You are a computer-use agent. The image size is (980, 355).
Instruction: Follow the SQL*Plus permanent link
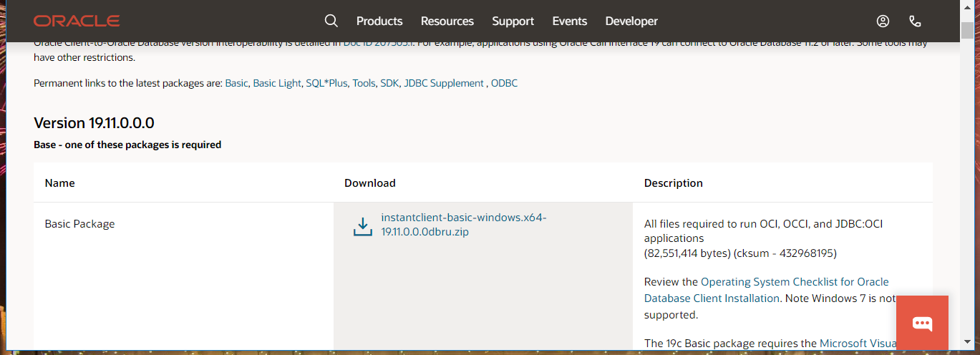(x=326, y=83)
